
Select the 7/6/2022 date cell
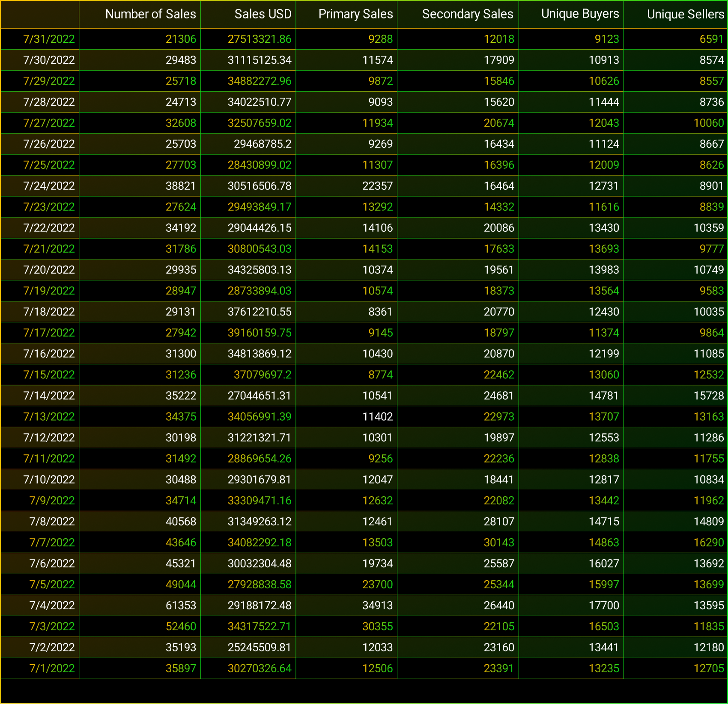click(x=40, y=564)
